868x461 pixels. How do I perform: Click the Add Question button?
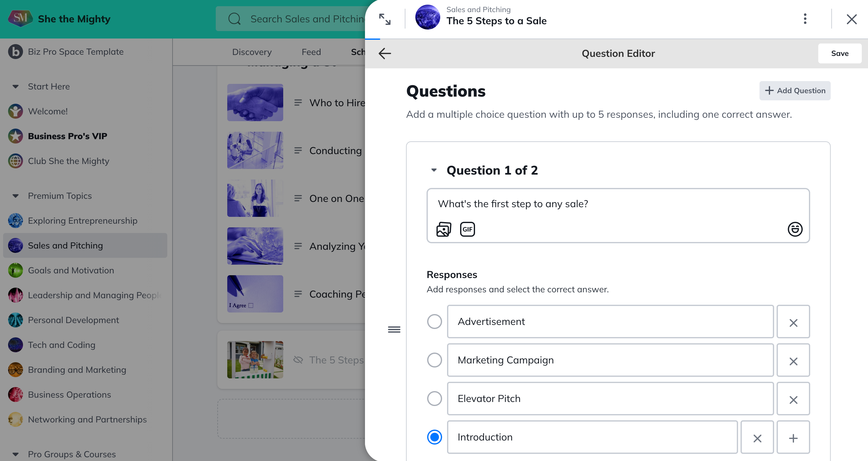(x=795, y=91)
